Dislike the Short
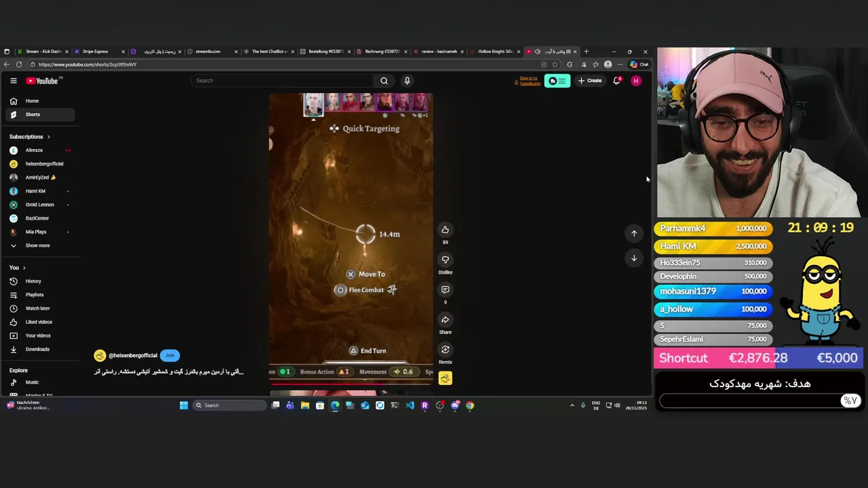868x488 pixels. [445, 260]
